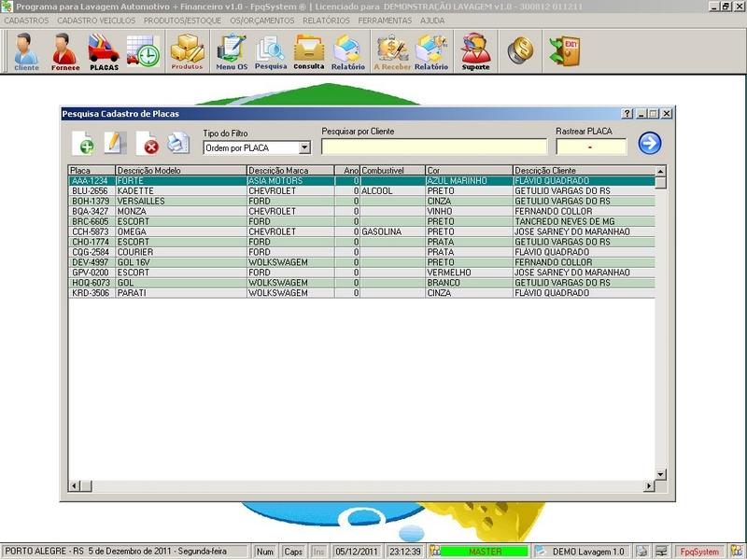This screenshot has height=560, width=747.
Task: Launch Menu OS from the toolbar
Action: tap(231, 51)
